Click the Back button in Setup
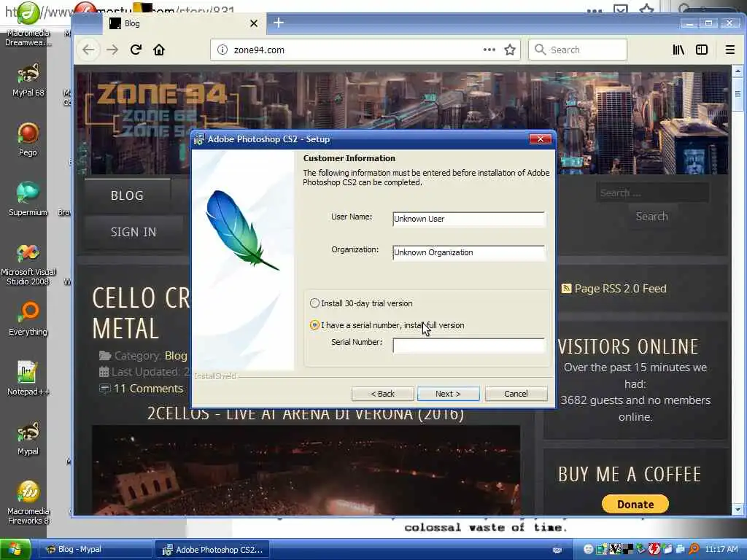This screenshot has height=560, width=747. 382,394
